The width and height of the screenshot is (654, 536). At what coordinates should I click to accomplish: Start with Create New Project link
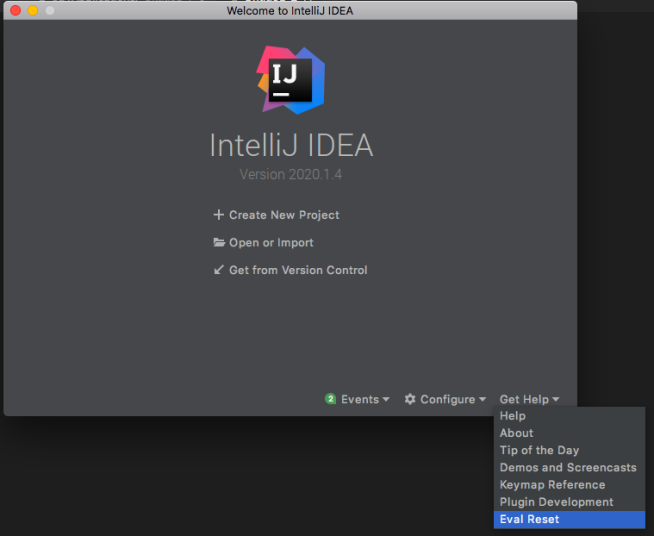[284, 215]
